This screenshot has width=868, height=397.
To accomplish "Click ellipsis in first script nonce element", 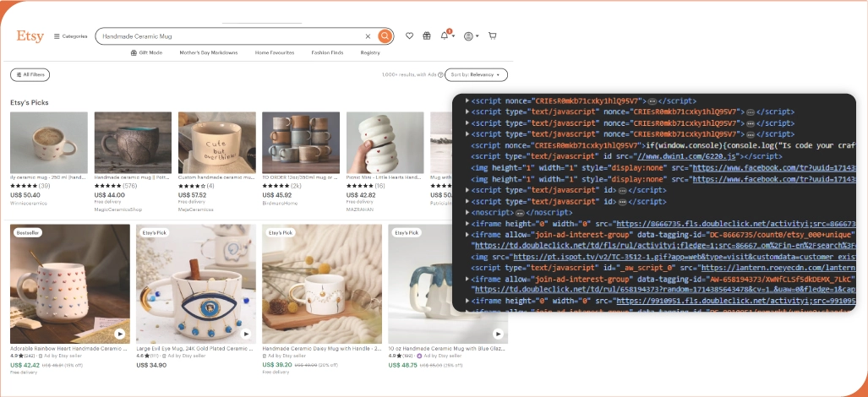I will coord(652,101).
